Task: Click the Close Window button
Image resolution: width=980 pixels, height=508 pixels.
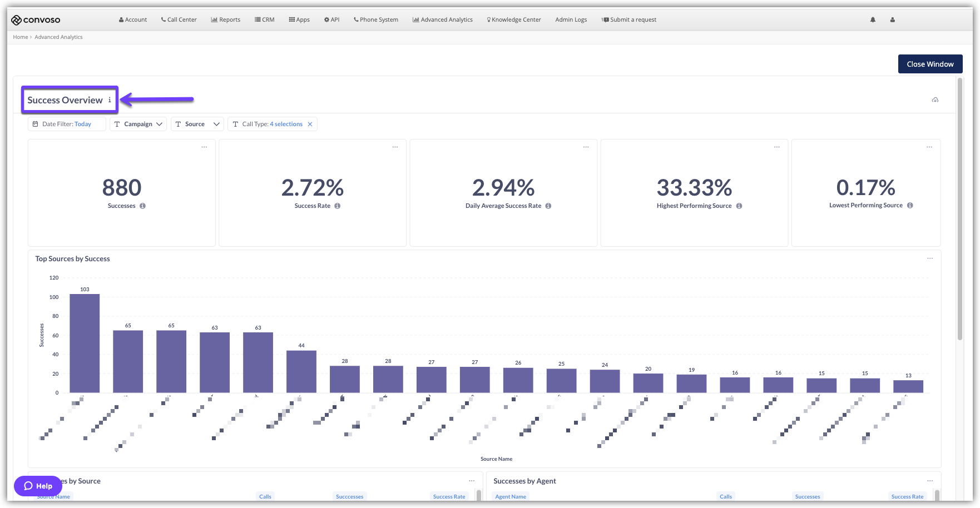Action: tap(930, 64)
